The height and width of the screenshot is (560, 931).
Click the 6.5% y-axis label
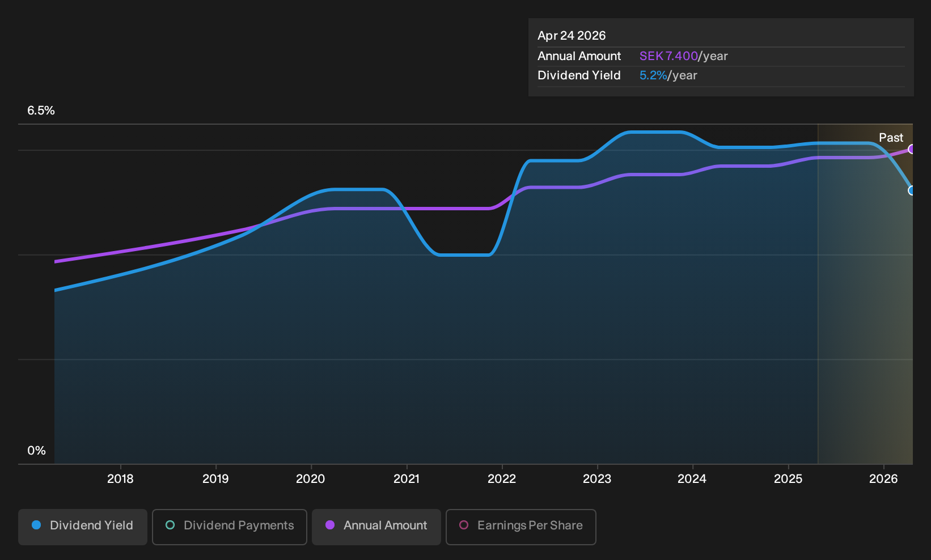41,111
